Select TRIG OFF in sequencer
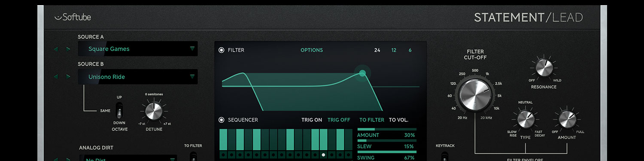644x161 pixels. (x=339, y=120)
